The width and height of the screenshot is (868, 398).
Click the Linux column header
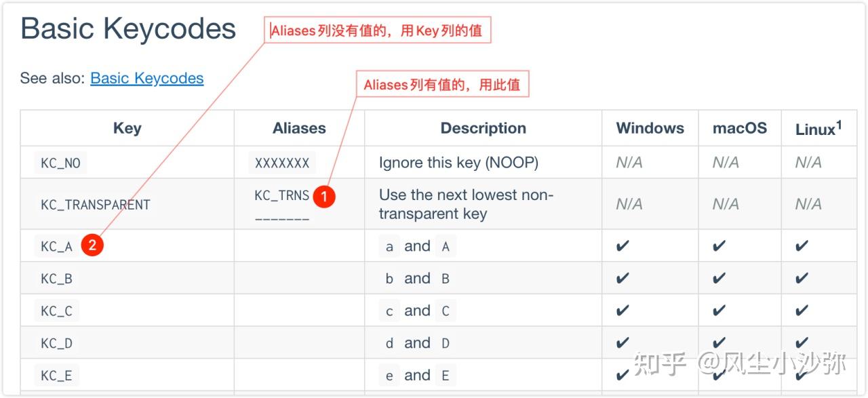pos(818,128)
